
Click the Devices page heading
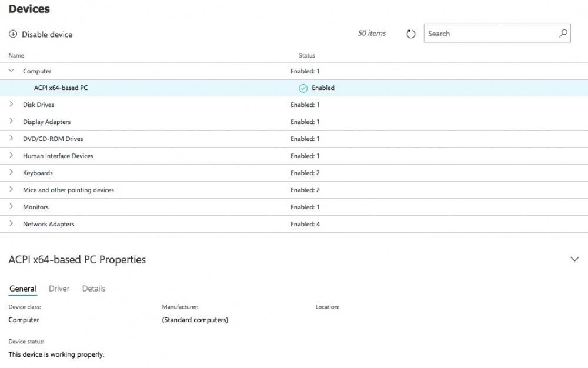(x=29, y=9)
